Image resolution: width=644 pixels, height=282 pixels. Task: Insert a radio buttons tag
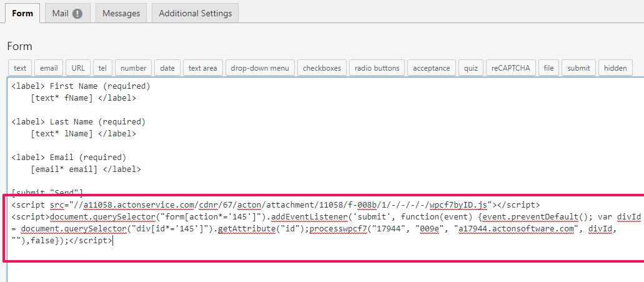click(377, 68)
